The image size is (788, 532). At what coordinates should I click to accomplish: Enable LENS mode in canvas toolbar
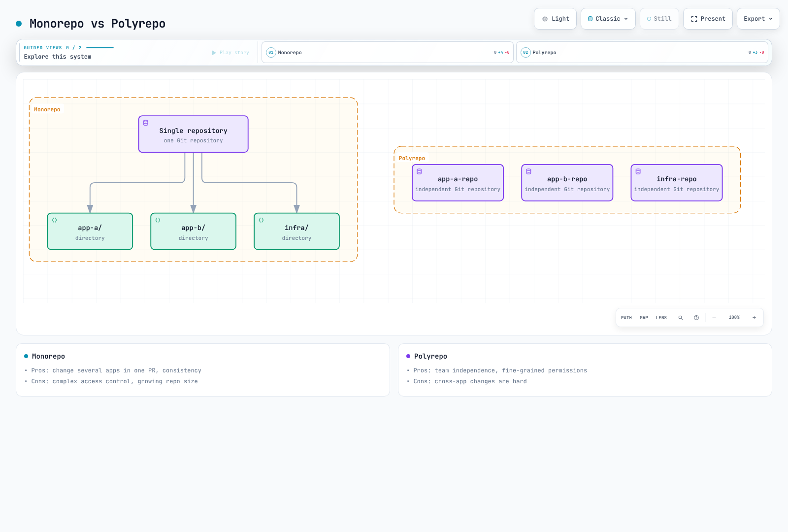(661, 318)
